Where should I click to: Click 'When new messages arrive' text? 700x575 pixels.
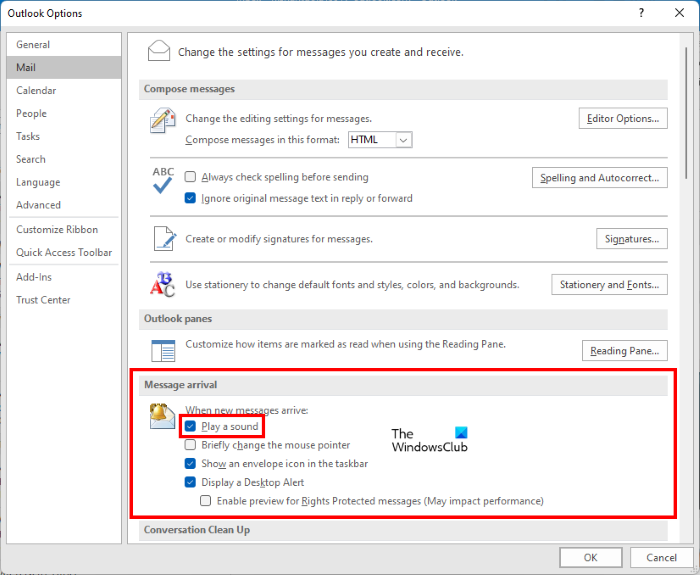pyautogui.click(x=246, y=410)
